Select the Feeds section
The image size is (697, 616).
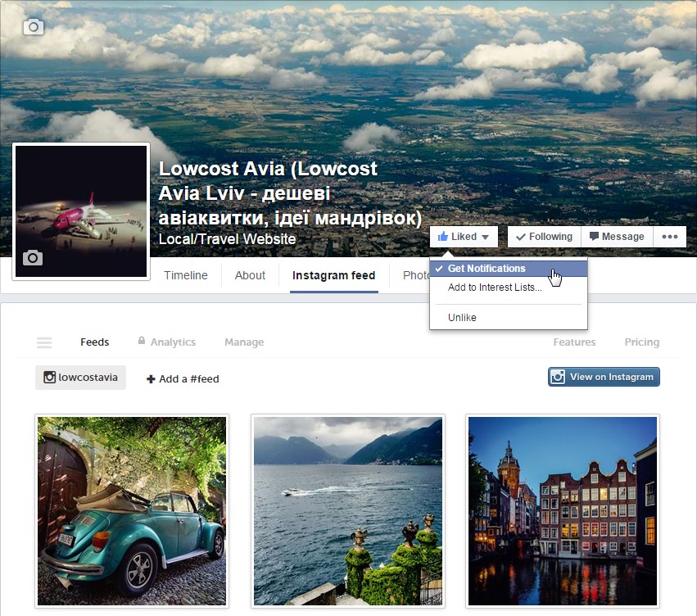(95, 342)
